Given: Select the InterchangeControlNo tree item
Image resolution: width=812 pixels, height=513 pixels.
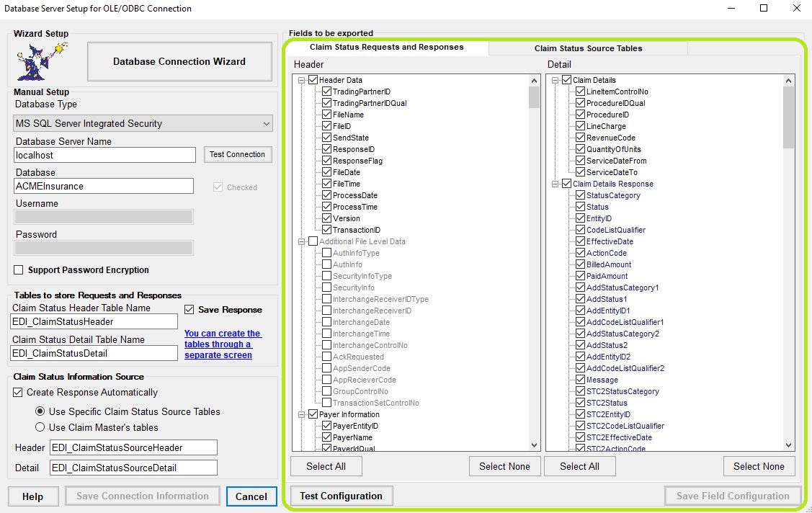Looking at the screenshot, I should [370, 345].
